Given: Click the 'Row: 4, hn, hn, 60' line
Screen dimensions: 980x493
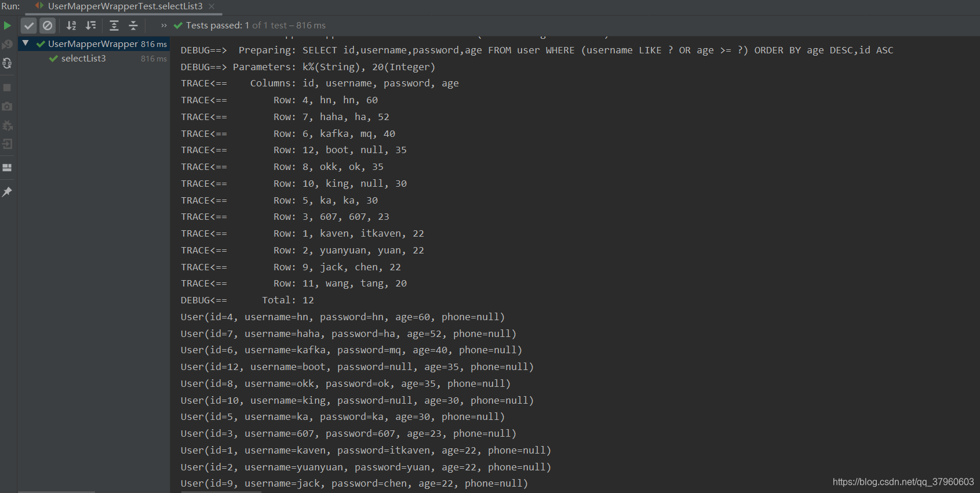Looking at the screenshot, I should click(279, 100).
